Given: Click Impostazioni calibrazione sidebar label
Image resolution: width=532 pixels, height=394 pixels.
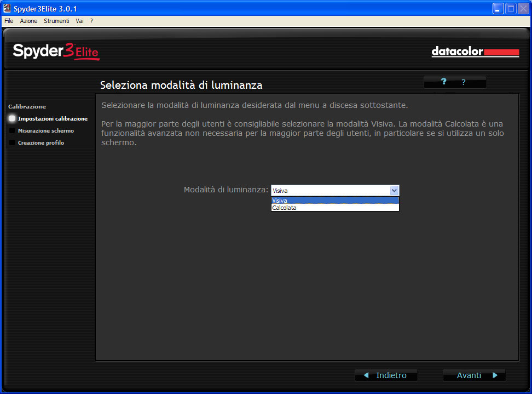Looking at the screenshot, I should [x=53, y=118].
